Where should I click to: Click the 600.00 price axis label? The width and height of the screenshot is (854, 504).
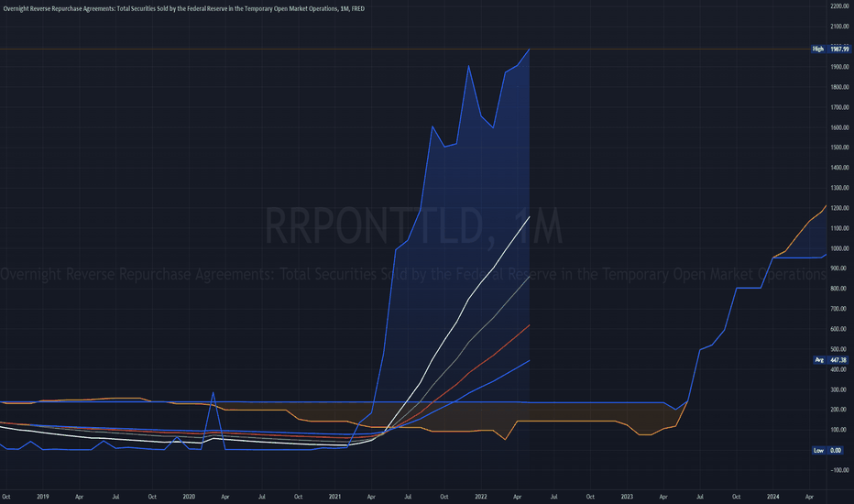tap(838, 329)
